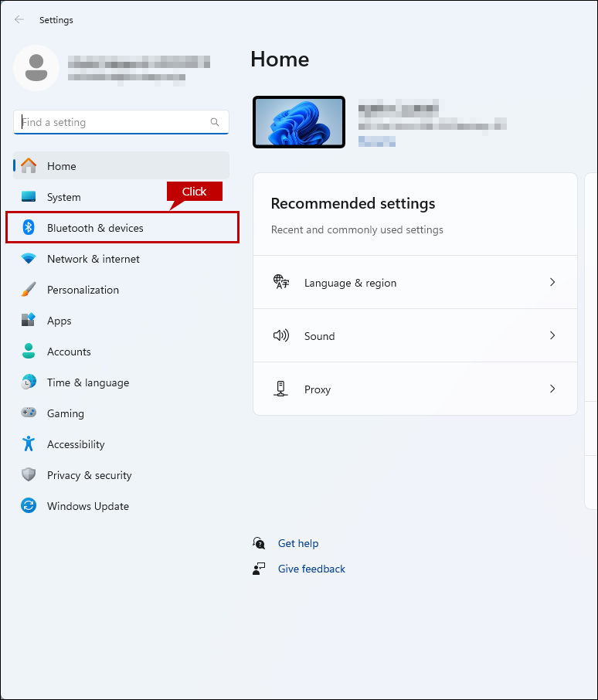598x700 pixels.
Task: Click the Gaming controller icon
Action: pyautogui.click(x=29, y=413)
